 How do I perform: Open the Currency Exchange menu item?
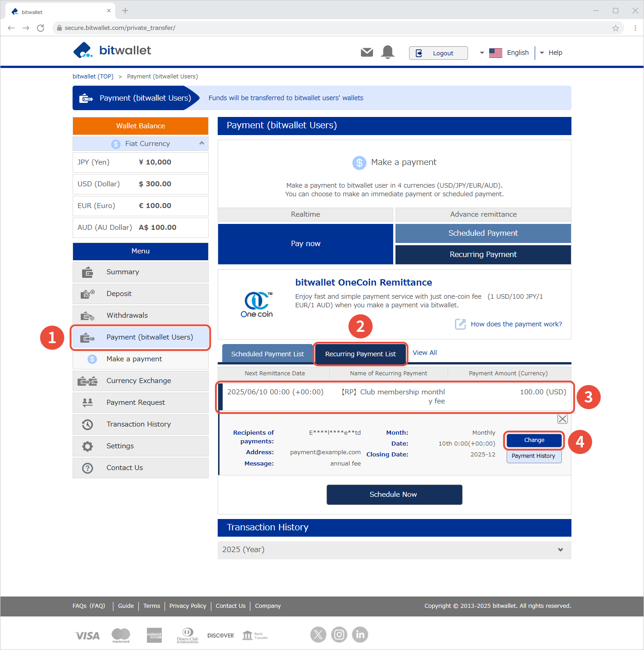click(x=141, y=381)
